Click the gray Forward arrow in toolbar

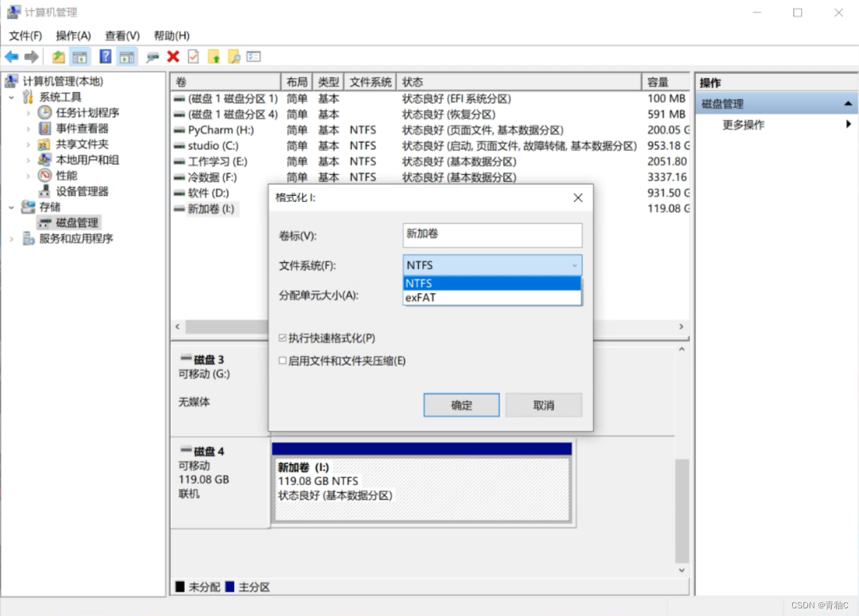tap(31, 57)
